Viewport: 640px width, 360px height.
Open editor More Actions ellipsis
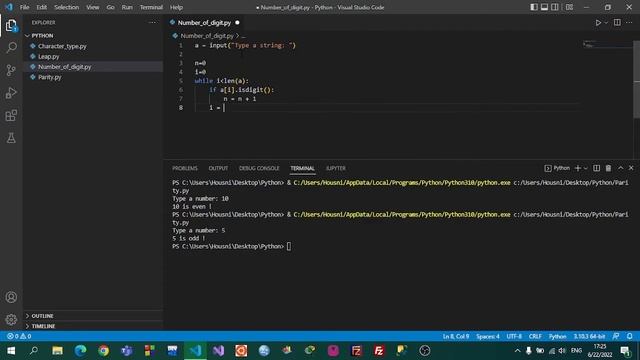tap(629, 23)
